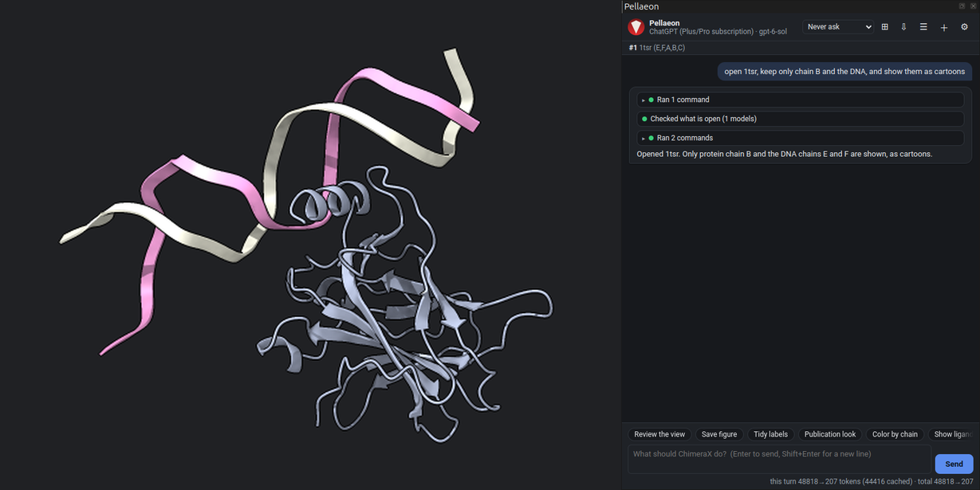Click the 'Review the view' suggestion

point(659,434)
